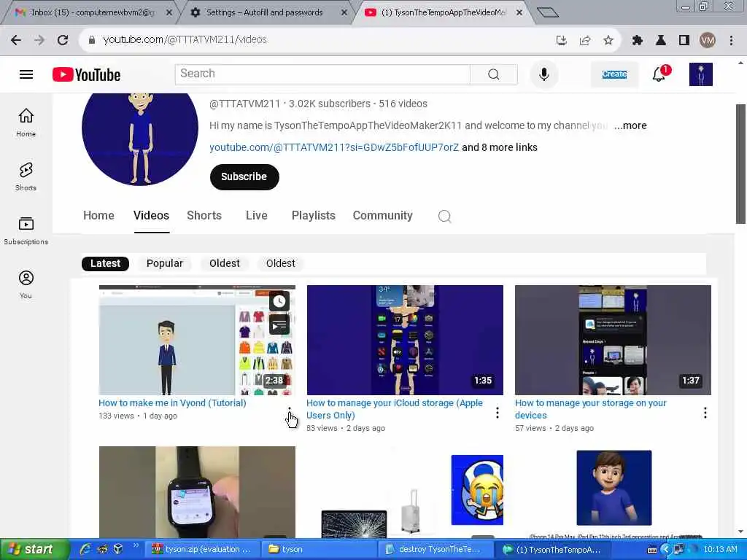Open options for Vyond tutorial video
The height and width of the screenshot is (560, 747).
point(289,411)
